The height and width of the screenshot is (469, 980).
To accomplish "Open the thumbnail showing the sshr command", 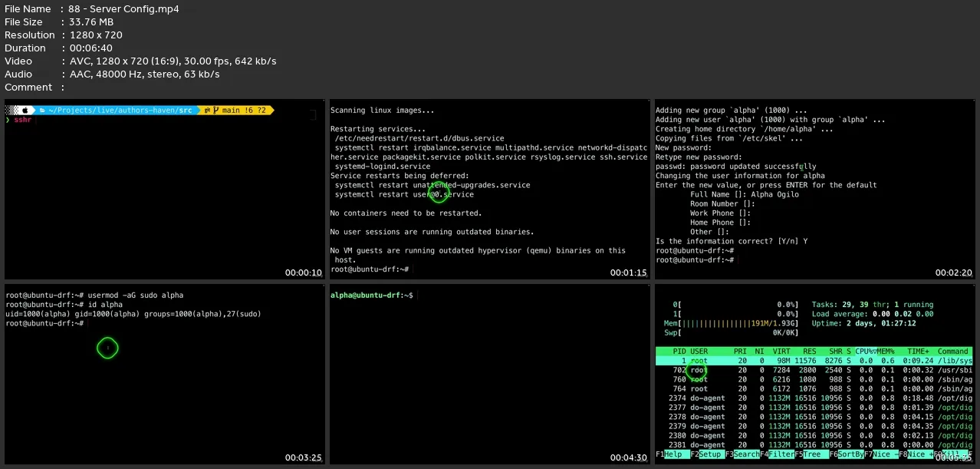I will [x=165, y=190].
